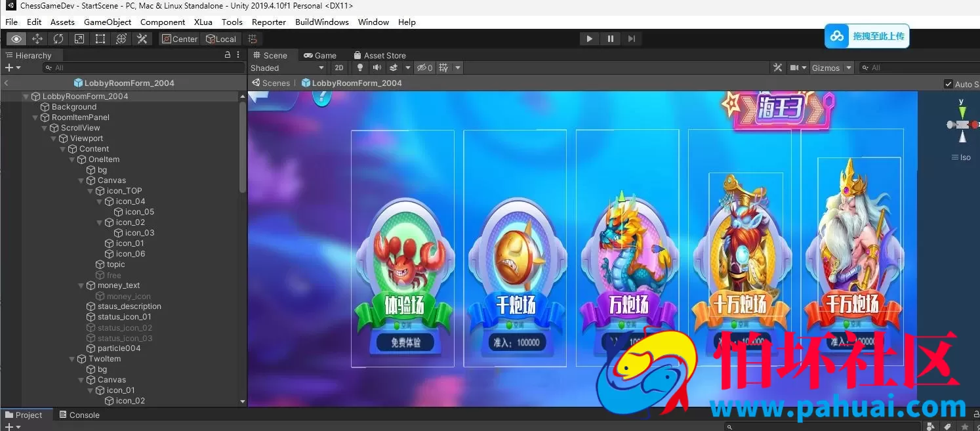980x431 pixels.
Task: Open the Gizmos dropdown arrow
Action: [x=849, y=68]
